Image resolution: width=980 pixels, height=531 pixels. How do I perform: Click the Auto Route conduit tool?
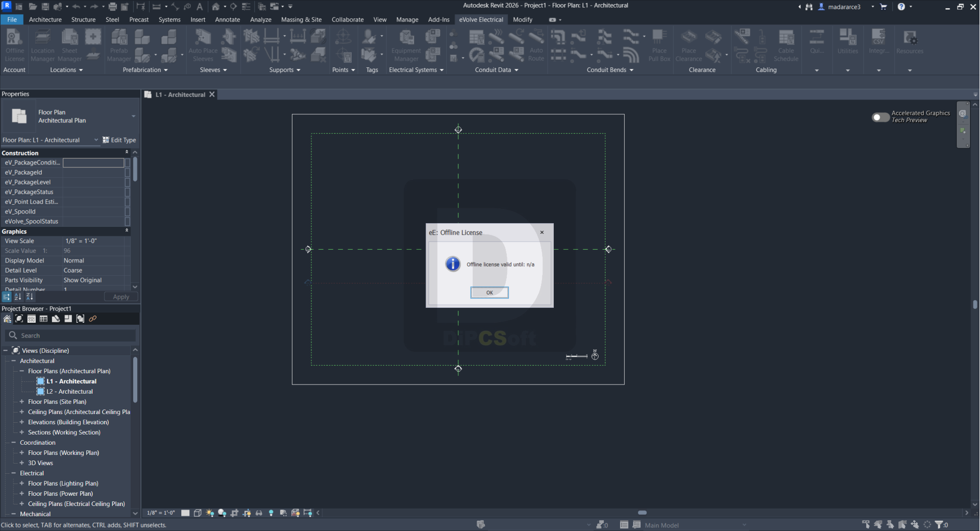click(x=536, y=44)
